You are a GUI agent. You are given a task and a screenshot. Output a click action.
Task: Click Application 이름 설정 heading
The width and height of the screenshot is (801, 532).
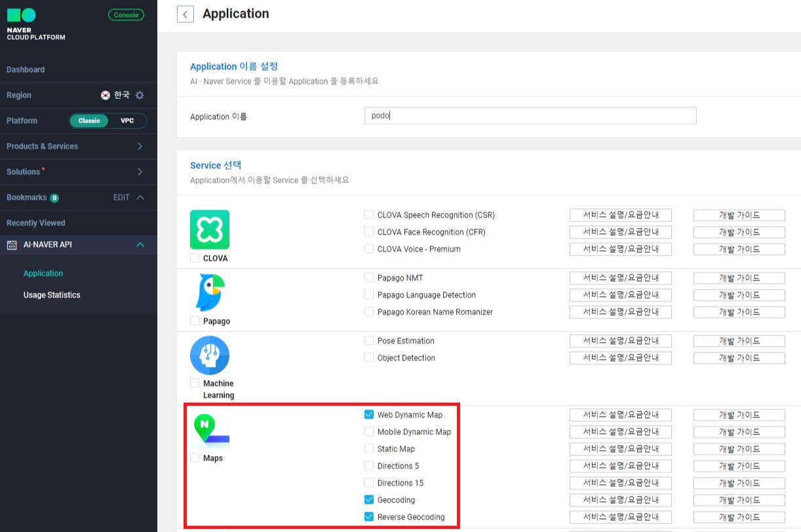tap(234, 66)
